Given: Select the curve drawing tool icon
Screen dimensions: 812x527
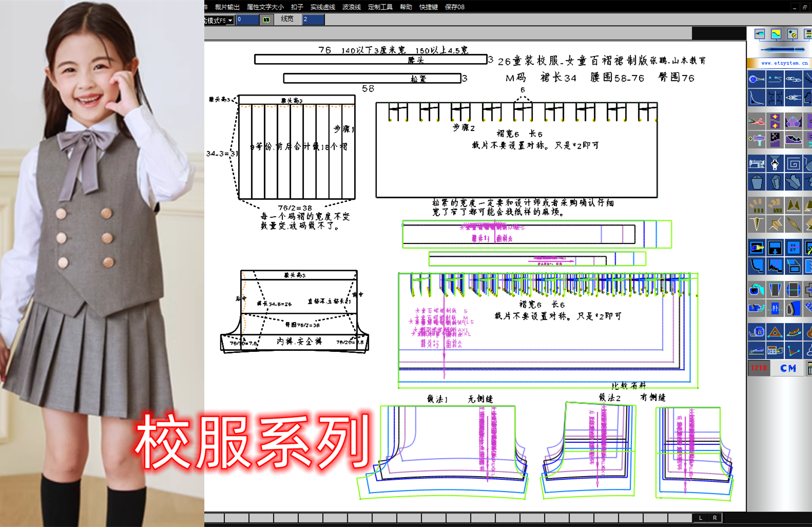Looking at the screenshot, I should 757,98.
